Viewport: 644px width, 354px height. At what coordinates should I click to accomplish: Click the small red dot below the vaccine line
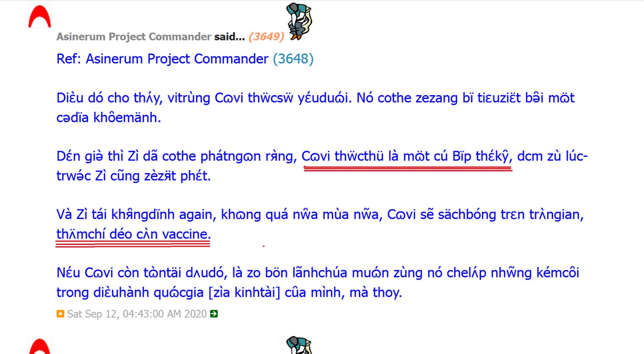(x=264, y=246)
